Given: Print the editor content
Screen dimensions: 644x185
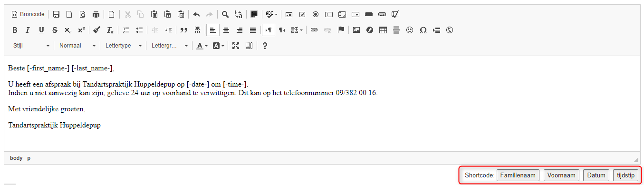Looking at the screenshot, I should 96,14.
